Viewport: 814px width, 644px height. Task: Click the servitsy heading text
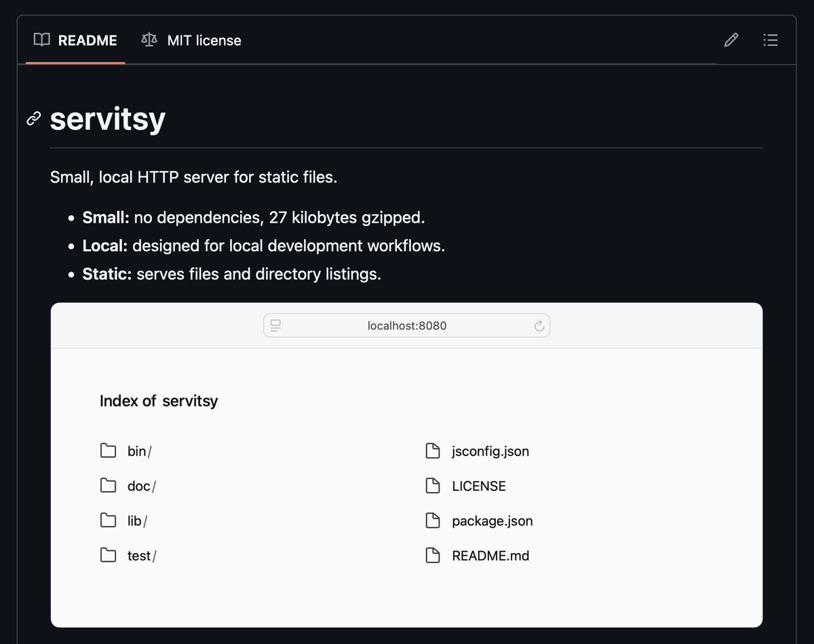pyautogui.click(x=108, y=119)
